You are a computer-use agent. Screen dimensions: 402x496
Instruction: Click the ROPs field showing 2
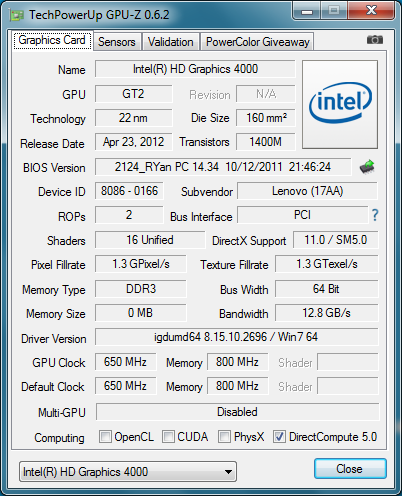point(129,215)
